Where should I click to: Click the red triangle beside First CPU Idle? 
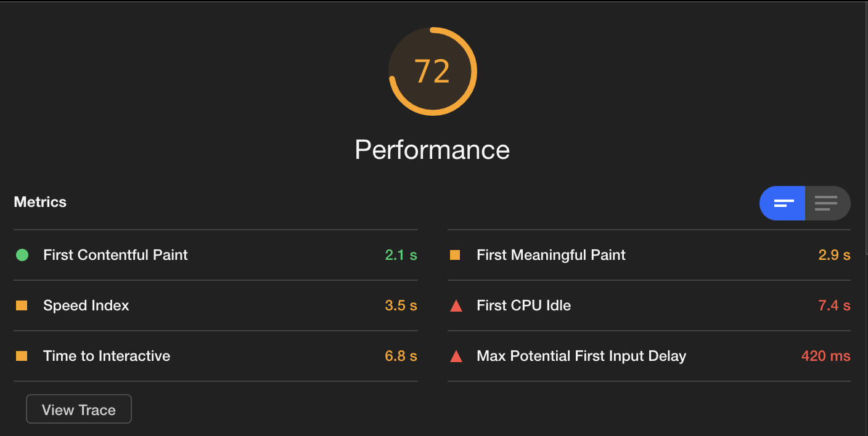coord(456,305)
